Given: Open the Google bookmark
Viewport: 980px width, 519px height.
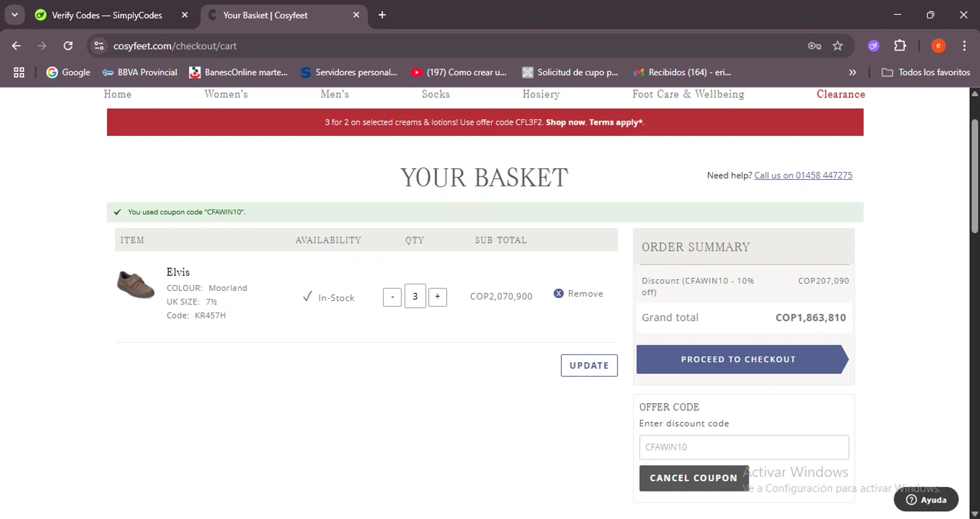Looking at the screenshot, I should click(69, 73).
